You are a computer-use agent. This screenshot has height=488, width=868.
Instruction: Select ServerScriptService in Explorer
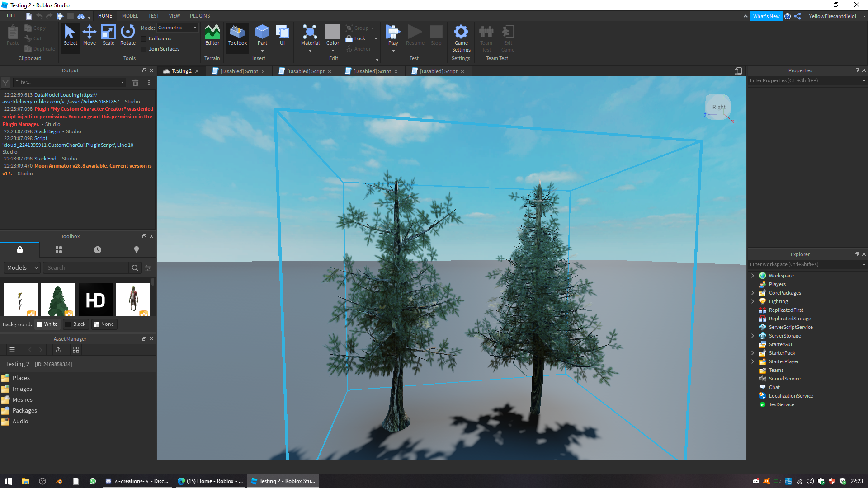(791, 327)
